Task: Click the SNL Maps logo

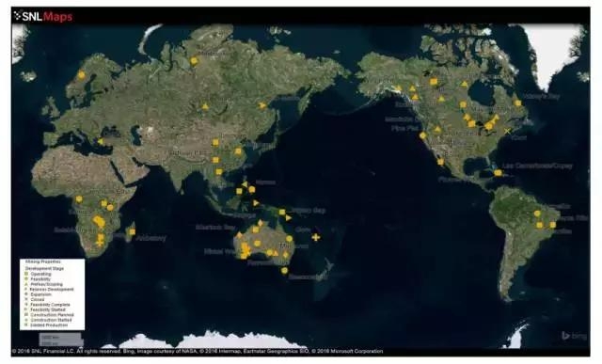Action: point(43,16)
